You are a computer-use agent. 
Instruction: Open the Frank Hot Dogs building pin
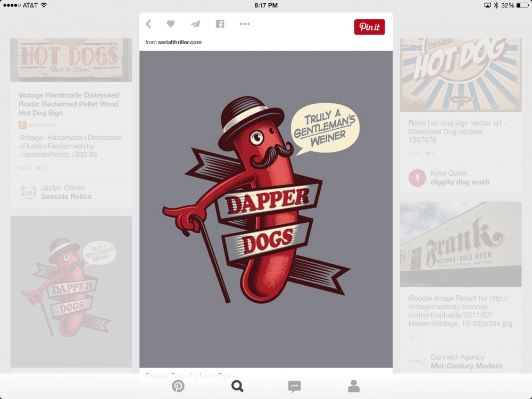(461, 244)
